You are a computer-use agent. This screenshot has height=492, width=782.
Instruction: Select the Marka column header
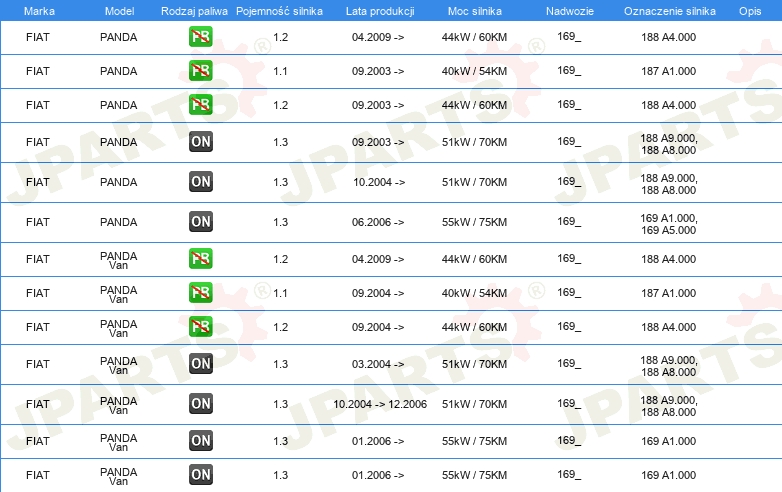pyautogui.click(x=39, y=11)
